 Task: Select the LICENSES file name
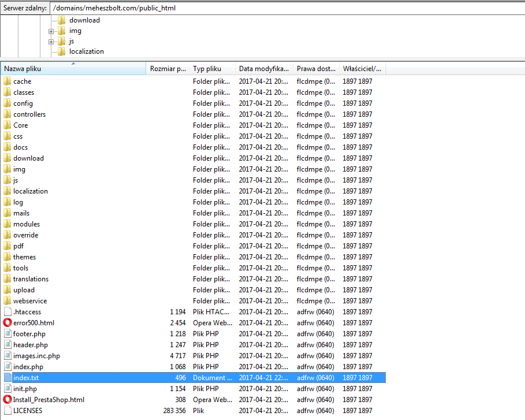(28, 411)
